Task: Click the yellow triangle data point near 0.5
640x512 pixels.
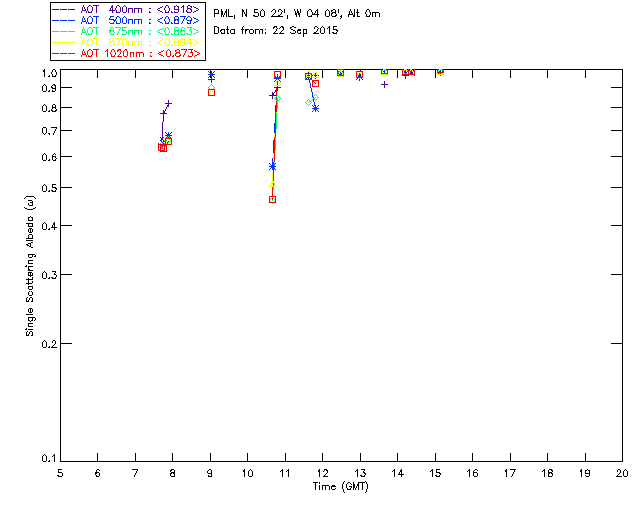Action: click(x=273, y=185)
